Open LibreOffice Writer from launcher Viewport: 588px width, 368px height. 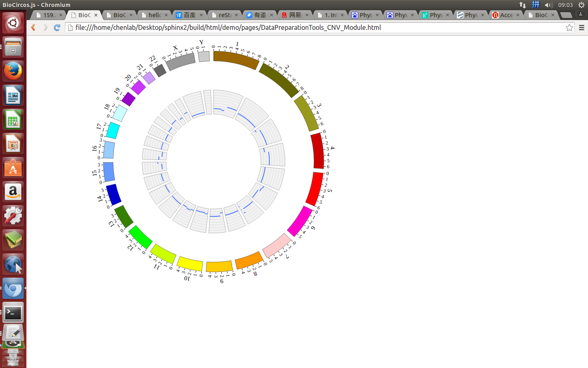[13, 95]
